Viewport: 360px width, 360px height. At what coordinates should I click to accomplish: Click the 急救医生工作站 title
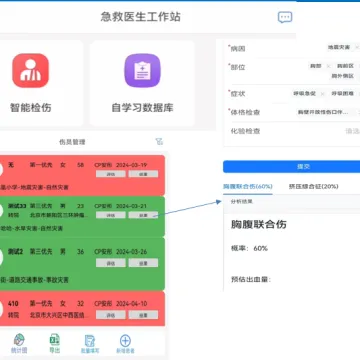pyautogui.click(x=141, y=17)
